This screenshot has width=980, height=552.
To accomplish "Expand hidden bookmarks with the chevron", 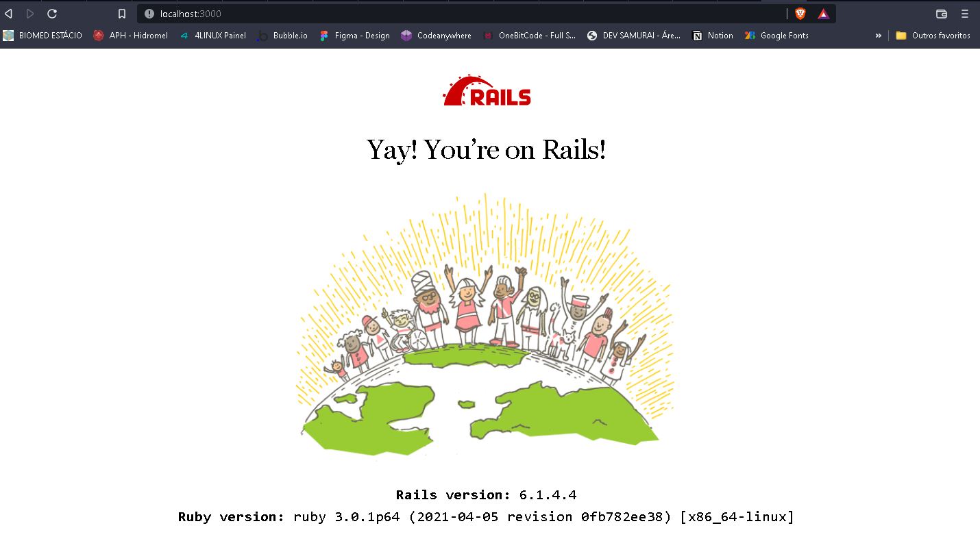I will pyautogui.click(x=879, y=36).
